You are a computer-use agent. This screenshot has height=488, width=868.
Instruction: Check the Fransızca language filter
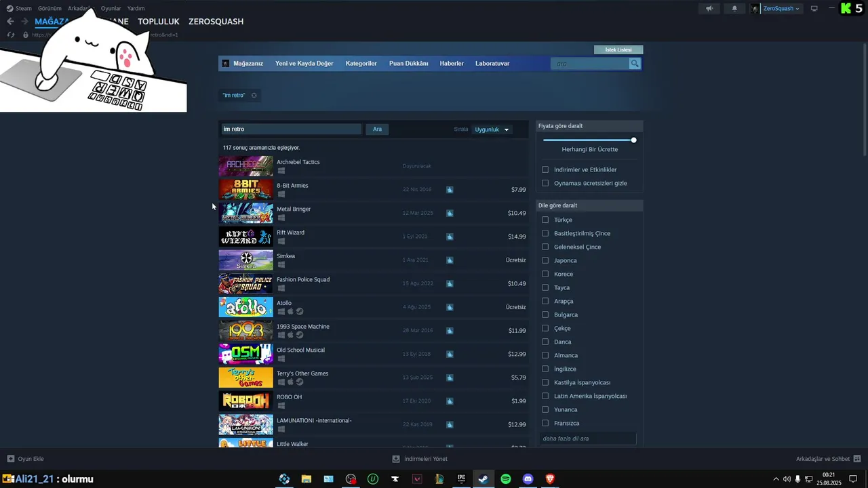[545, 423]
